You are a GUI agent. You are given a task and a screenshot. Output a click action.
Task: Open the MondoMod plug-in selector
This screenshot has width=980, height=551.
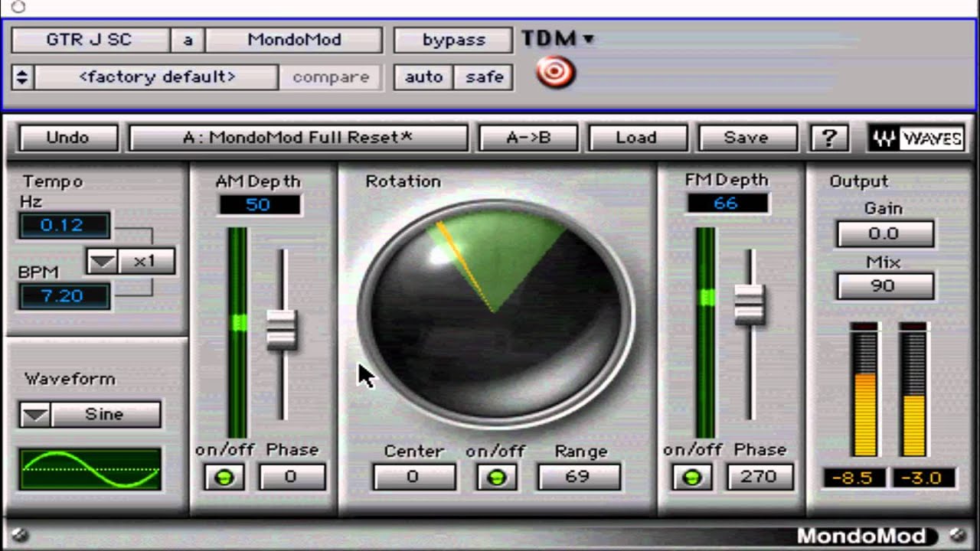tap(294, 40)
